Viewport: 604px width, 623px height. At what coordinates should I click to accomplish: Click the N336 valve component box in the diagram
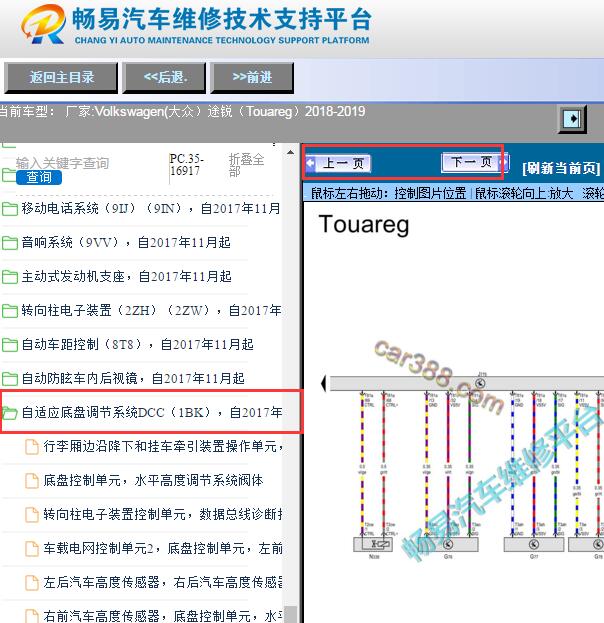click(x=373, y=544)
